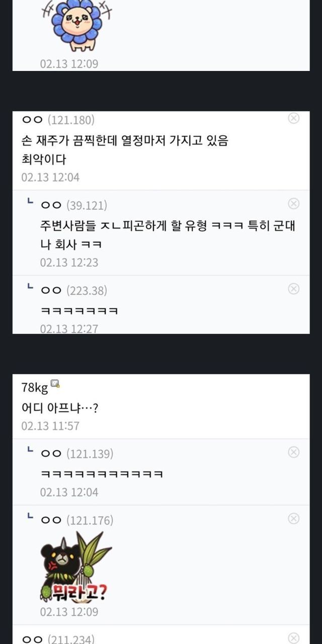Click the X icon on the (39.121) reply
This screenshot has height=644, width=322.
293,204
